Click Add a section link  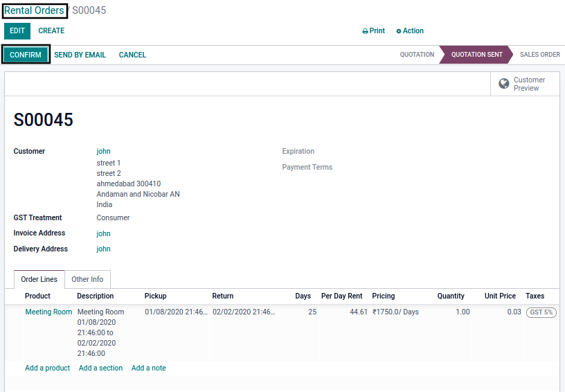101,368
